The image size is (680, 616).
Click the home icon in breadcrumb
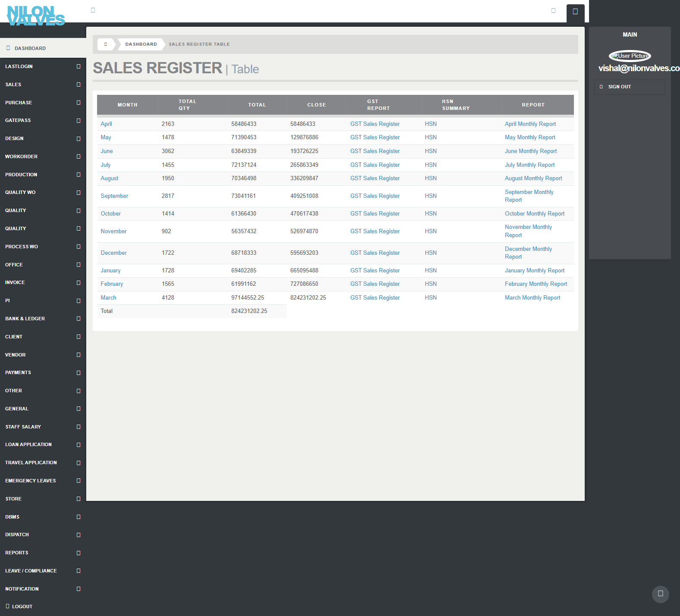point(106,44)
